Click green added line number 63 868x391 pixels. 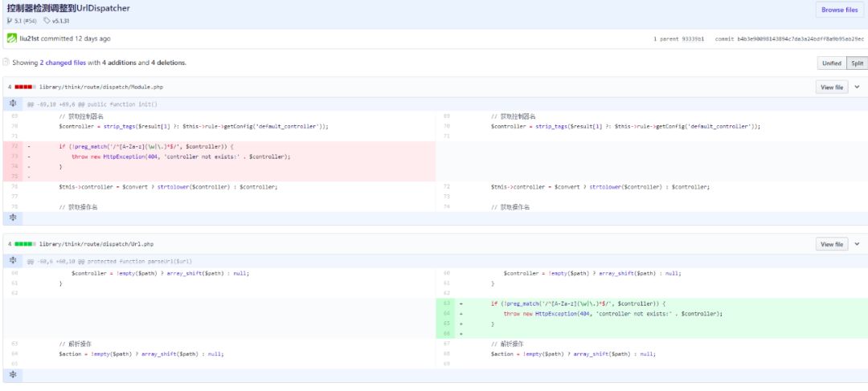pos(447,303)
